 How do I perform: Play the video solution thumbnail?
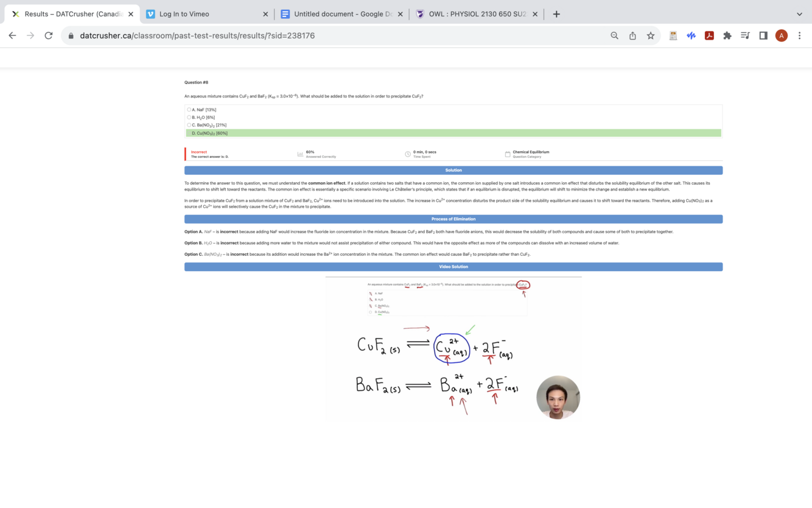(453, 348)
